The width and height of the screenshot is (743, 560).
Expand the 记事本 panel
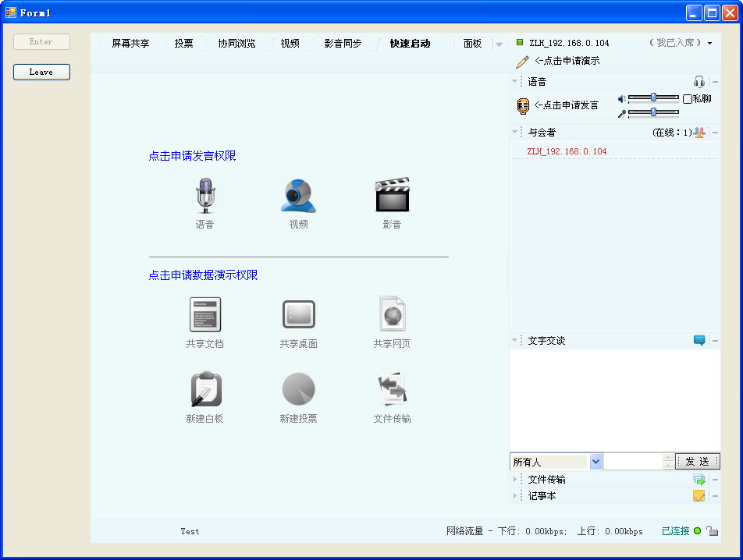pos(515,496)
